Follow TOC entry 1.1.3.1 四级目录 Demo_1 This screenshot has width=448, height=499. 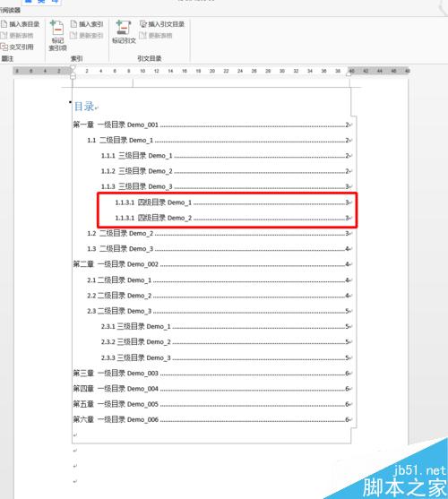[233, 202]
